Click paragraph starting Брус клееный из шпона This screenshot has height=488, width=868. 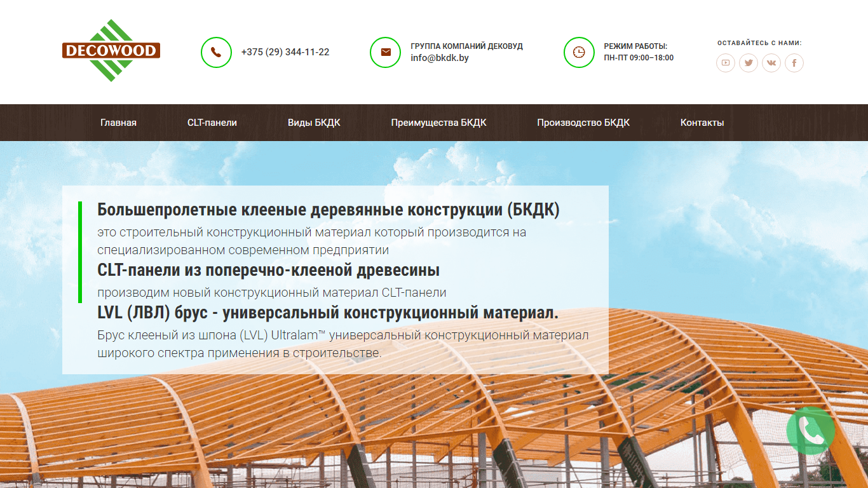tap(343, 344)
